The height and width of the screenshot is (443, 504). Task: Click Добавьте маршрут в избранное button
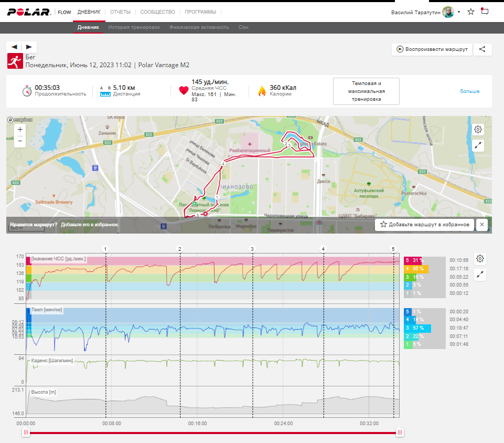(425, 225)
